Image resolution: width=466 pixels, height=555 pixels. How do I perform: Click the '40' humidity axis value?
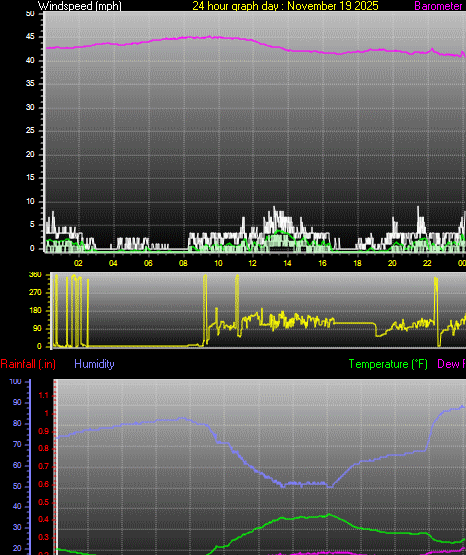(17, 507)
